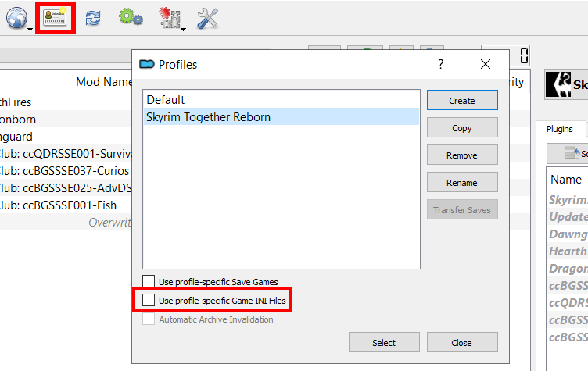Expand the dropdown arrow beside the puzzle icon
This screenshot has height=371, width=588.
click(182, 29)
